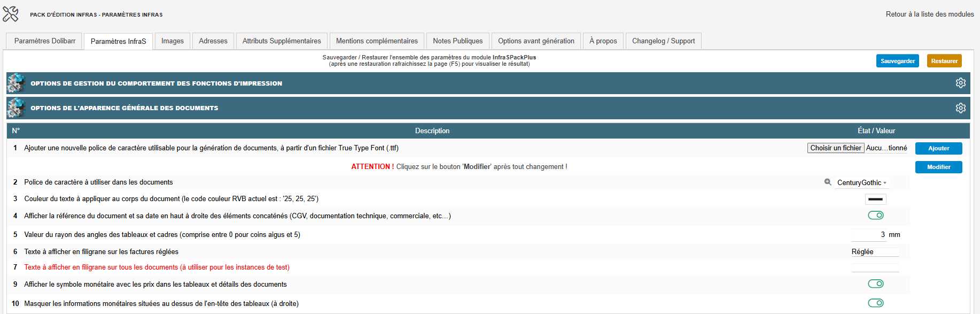The image size is (980, 314).
Task: Open the CenturyGothic font dropdown
Action: pos(861,182)
